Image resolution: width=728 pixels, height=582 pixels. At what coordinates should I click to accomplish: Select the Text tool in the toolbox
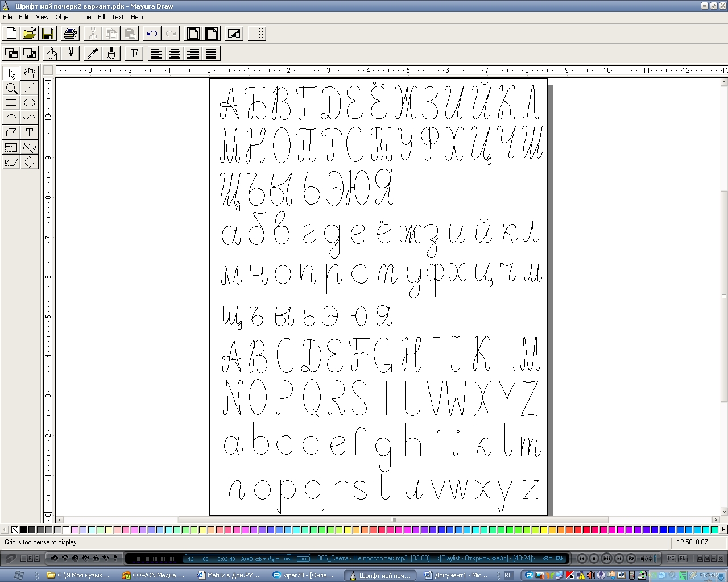[x=30, y=132]
